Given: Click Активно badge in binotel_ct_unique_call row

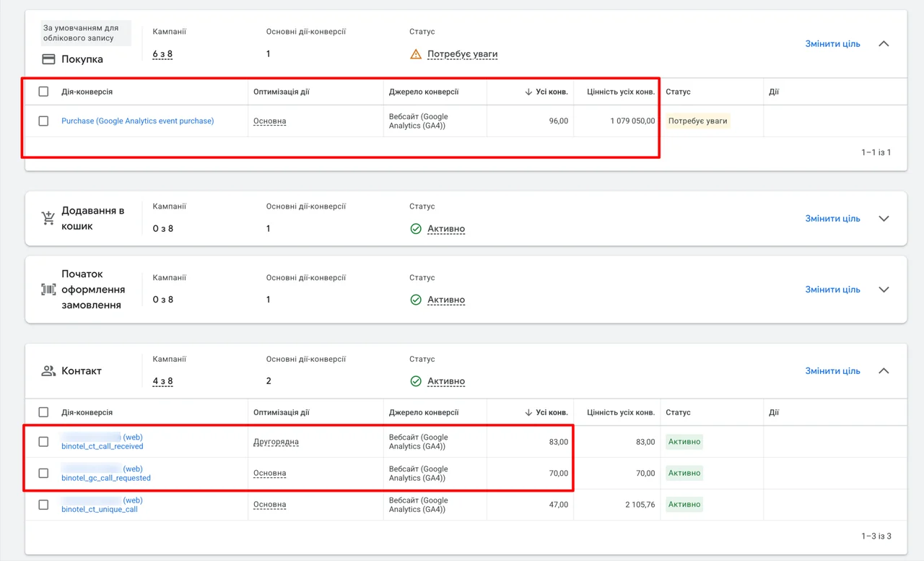Looking at the screenshot, I should tap(684, 505).
